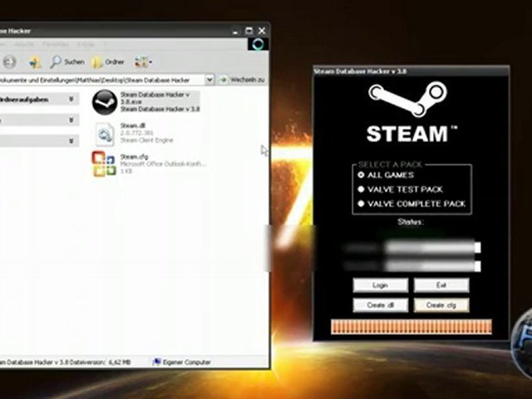Close the Explorer window
This screenshot has width=532, height=399.
click(262, 31)
